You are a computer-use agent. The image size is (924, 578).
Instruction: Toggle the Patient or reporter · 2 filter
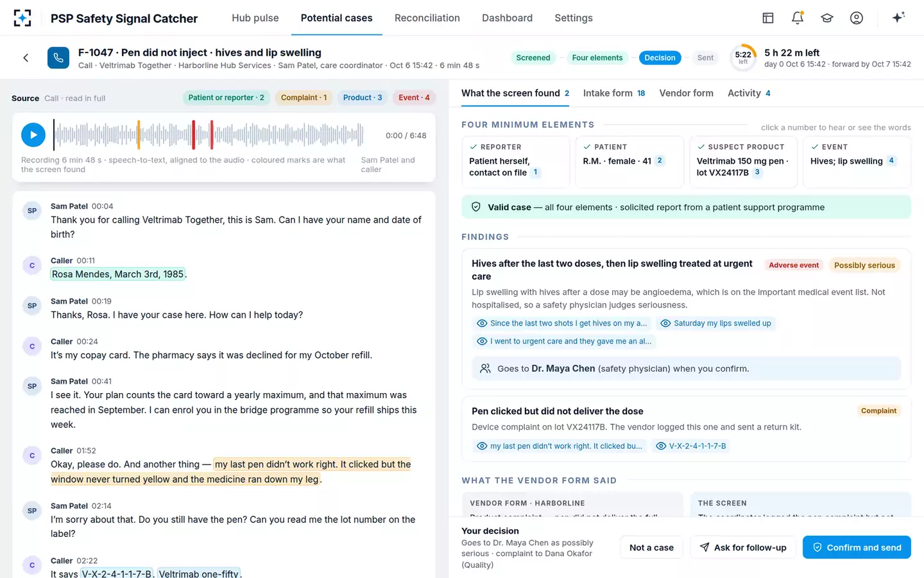tap(226, 98)
